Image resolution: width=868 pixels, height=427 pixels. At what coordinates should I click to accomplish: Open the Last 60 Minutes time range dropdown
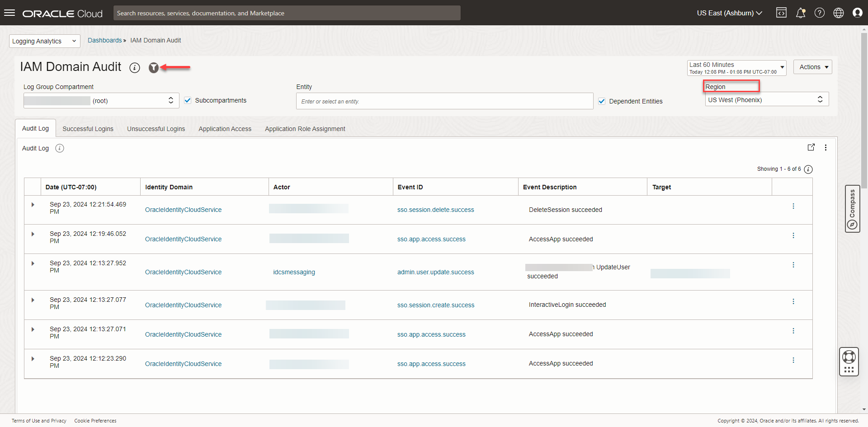(736, 68)
